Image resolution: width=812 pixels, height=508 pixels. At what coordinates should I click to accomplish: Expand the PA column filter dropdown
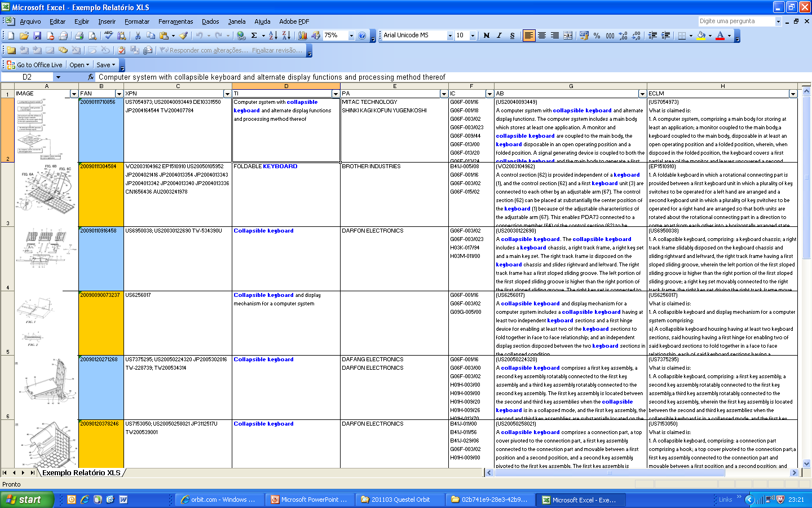click(444, 94)
